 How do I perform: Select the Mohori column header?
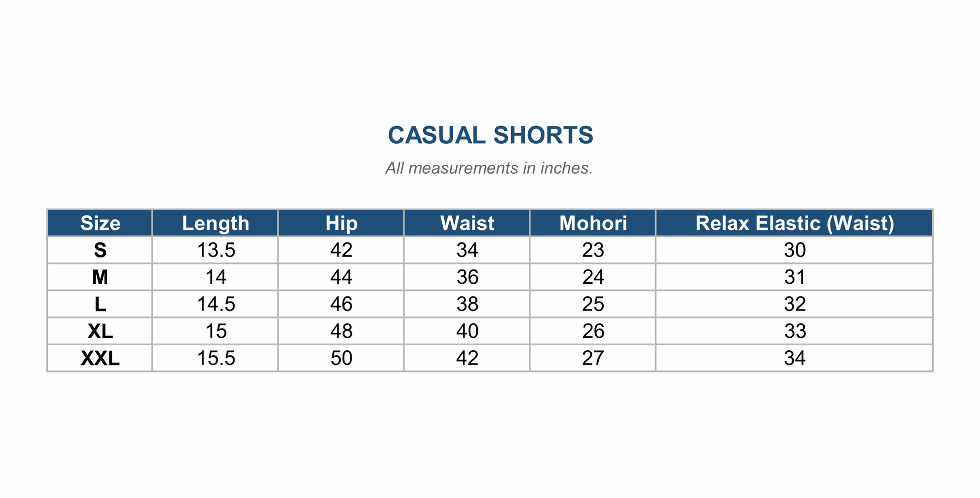tap(593, 223)
